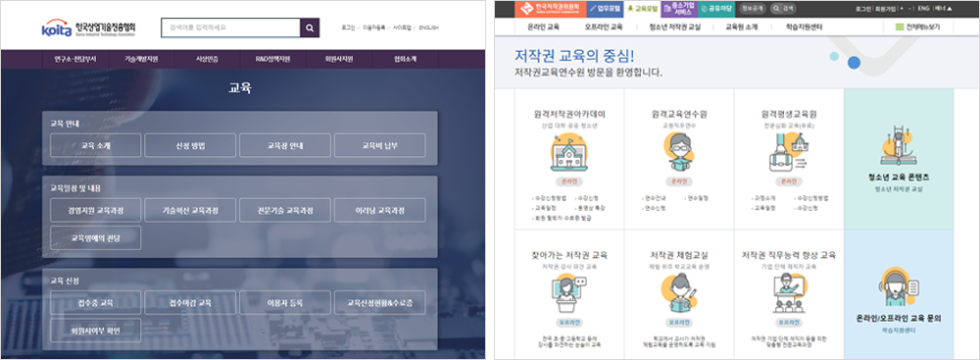Viewport: 980px width, 360px height.
Task: Click the purple search magnifier button
Action: [x=310, y=27]
